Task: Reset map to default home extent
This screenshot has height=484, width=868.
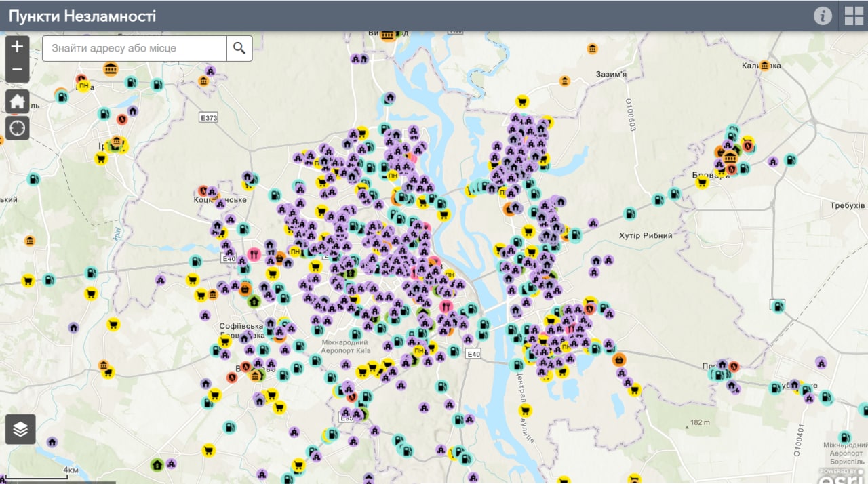Action: click(x=18, y=102)
